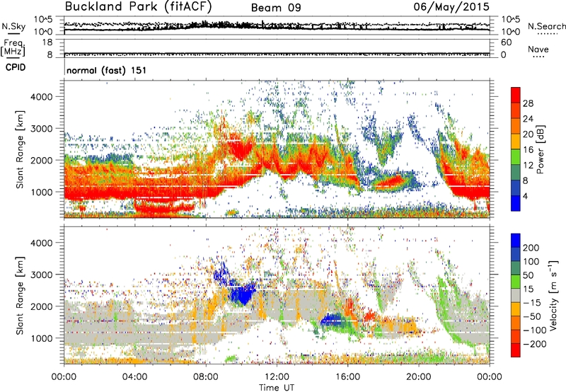The height and width of the screenshot is (392, 566).
Task: Click the '1000' tick in the velocity panel
Action: [41, 338]
